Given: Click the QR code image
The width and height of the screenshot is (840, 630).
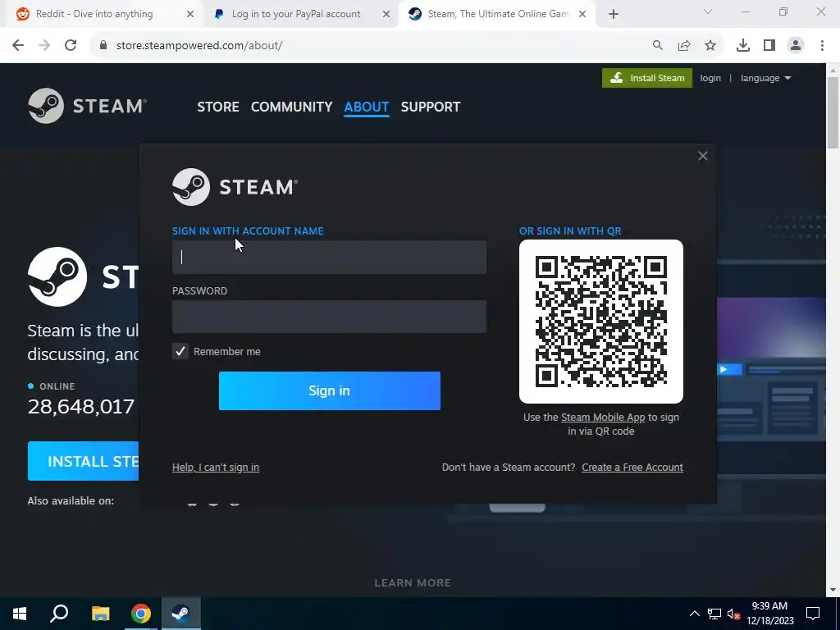Looking at the screenshot, I should pos(601,322).
